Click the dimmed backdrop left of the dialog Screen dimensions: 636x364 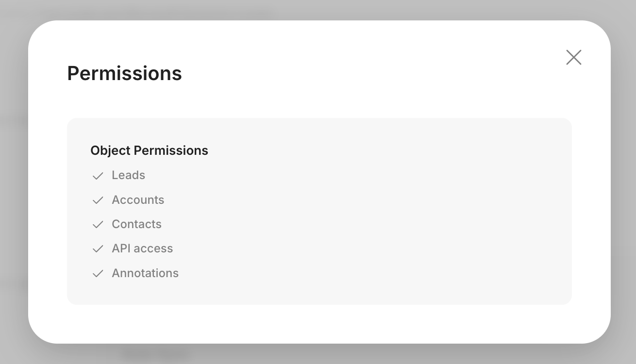click(x=14, y=194)
